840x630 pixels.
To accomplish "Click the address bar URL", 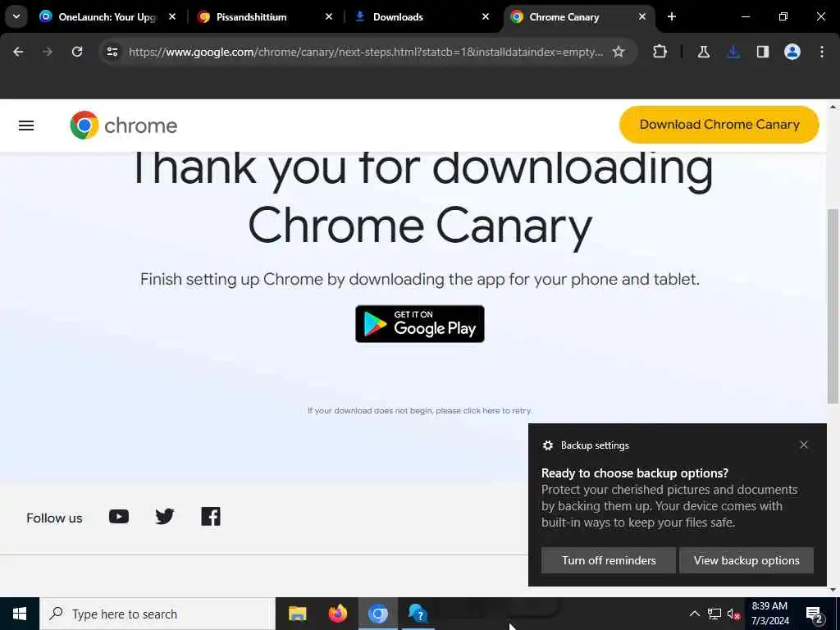I will (365, 52).
